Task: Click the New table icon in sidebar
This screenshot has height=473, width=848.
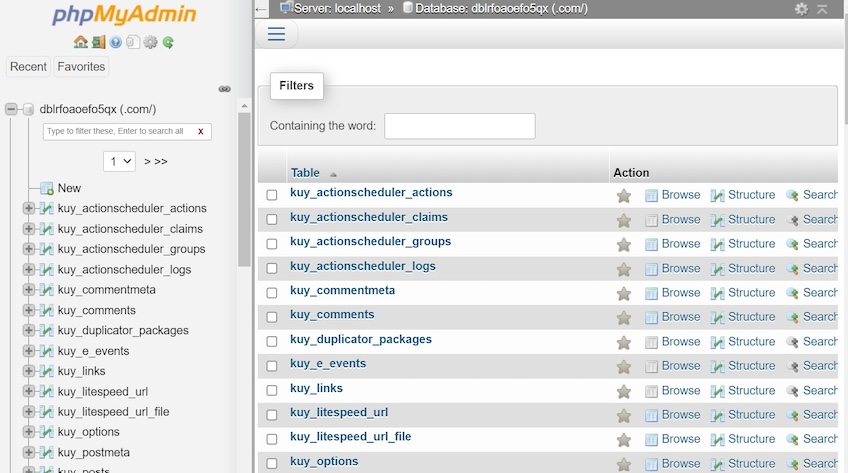Action: (47, 188)
